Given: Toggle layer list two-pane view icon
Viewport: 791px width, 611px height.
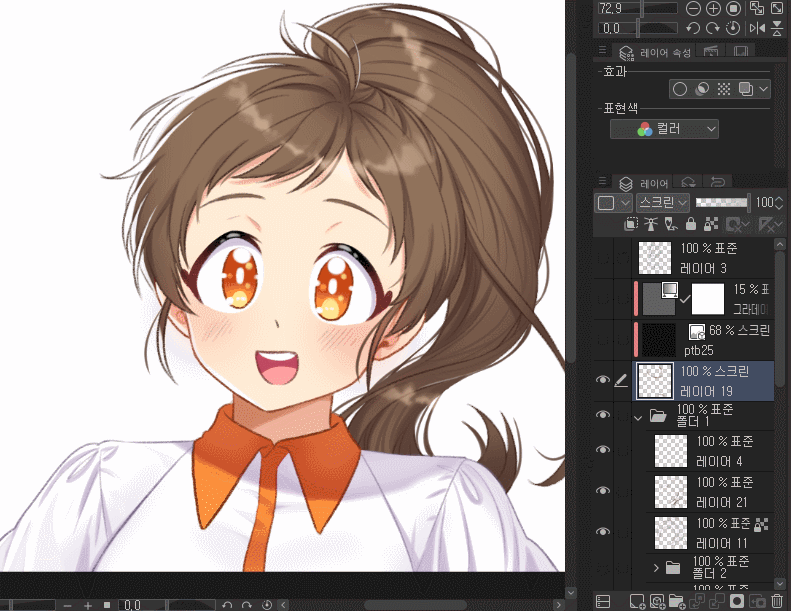Looking at the screenshot, I should pyautogui.click(x=603, y=601).
